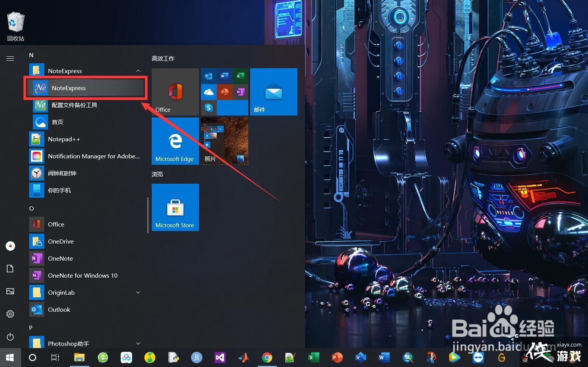Launch the NoteExpress app with the Ne icon

click(86, 88)
